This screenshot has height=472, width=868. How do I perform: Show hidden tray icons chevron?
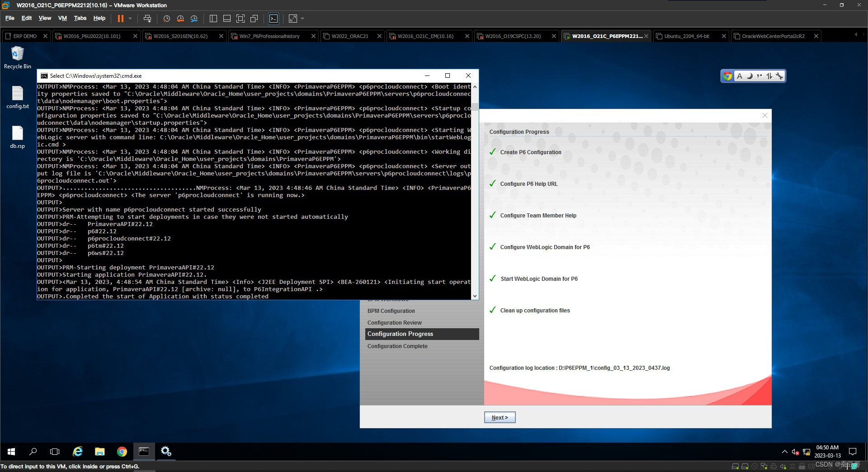[784, 452]
